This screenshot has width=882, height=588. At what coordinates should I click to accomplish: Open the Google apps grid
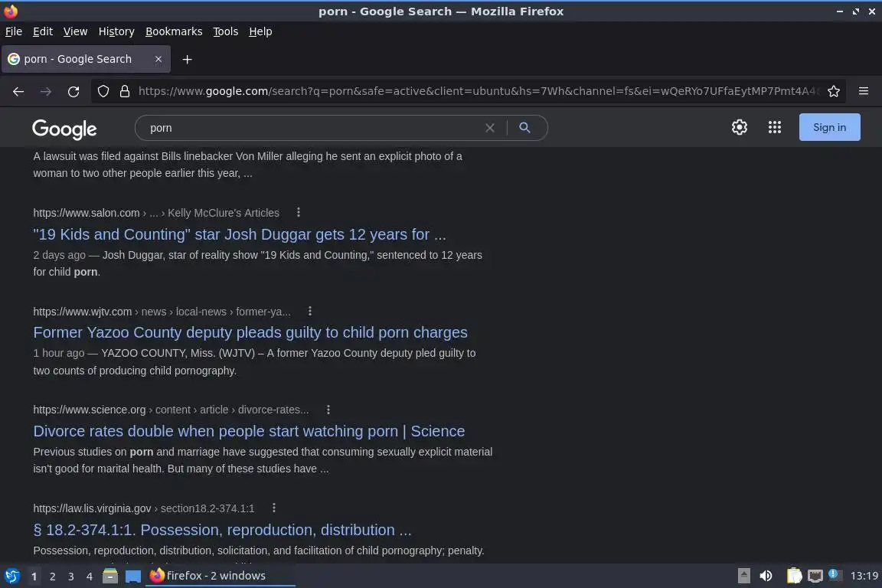click(775, 127)
